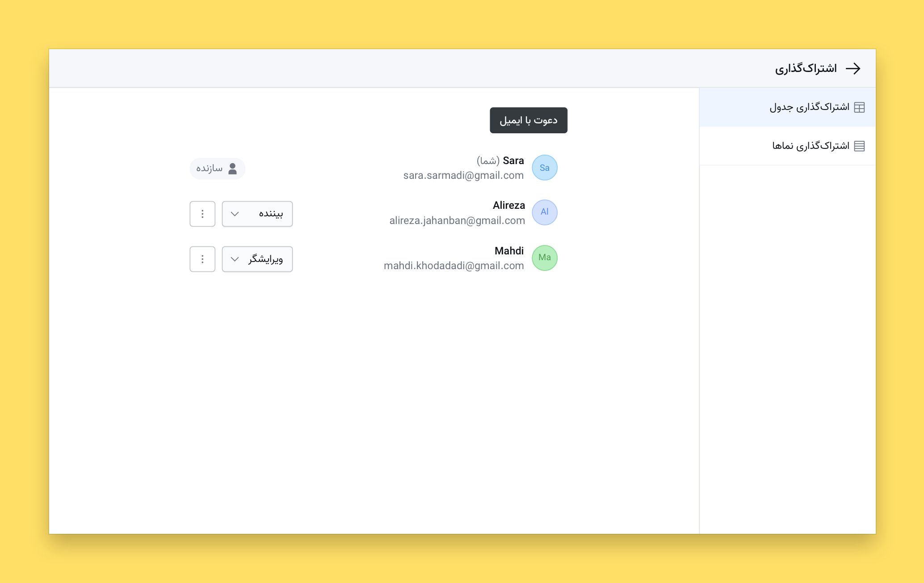Expand chevron beside بیننده role

235,214
